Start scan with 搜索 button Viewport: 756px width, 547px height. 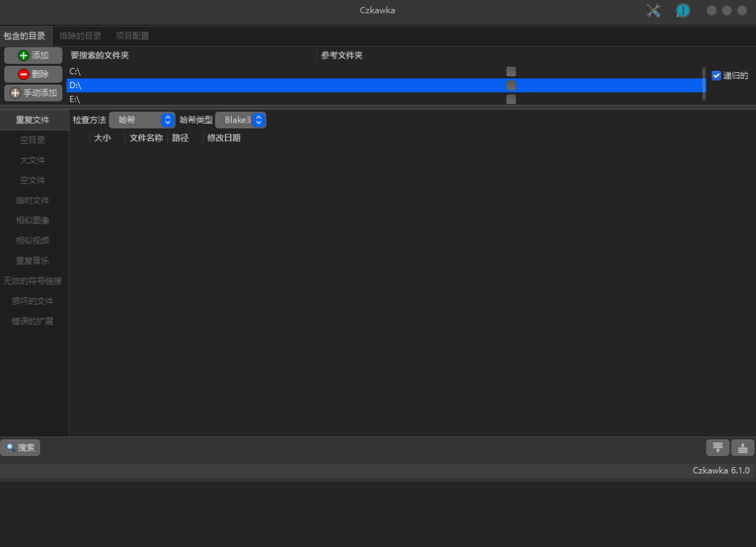pos(20,448)
